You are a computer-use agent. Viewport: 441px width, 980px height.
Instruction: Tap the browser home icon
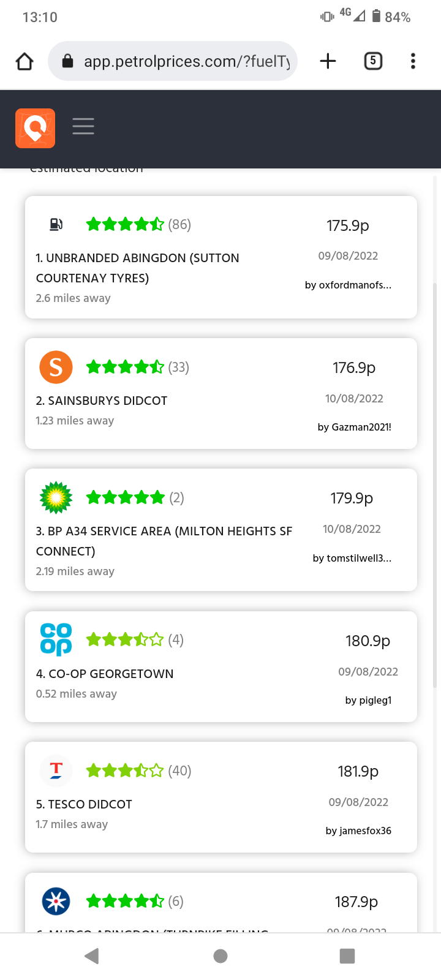click(24, 61)
